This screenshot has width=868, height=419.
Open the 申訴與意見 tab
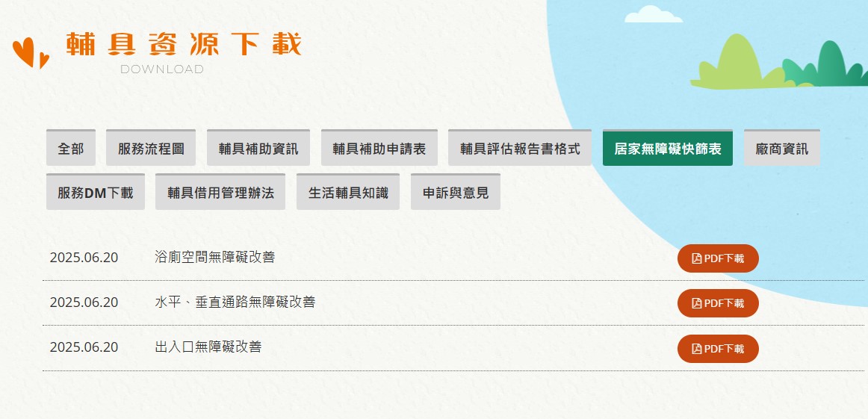456,192
